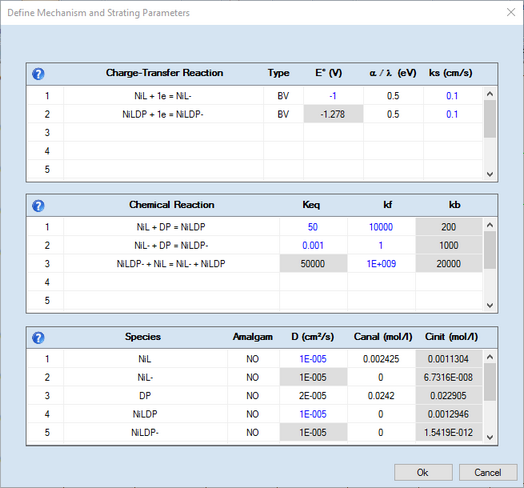
Task: Click the Ok button
Action: pos(423,472)
